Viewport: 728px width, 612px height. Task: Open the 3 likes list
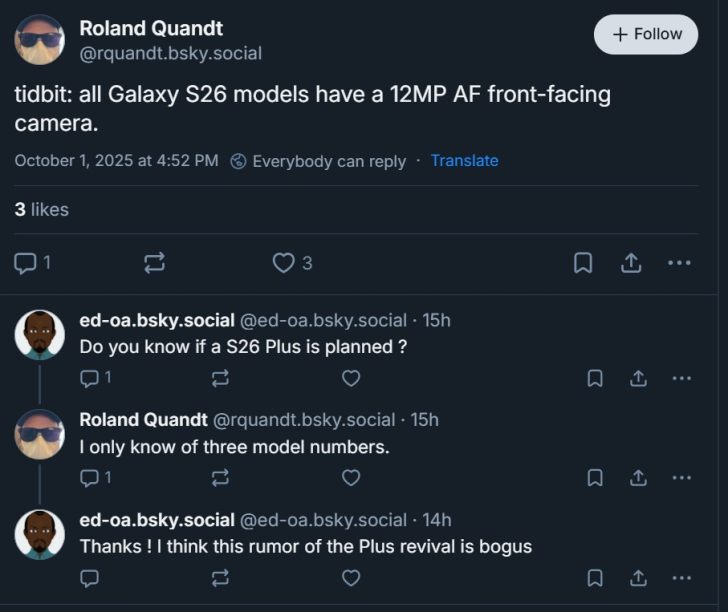(41, 209)
